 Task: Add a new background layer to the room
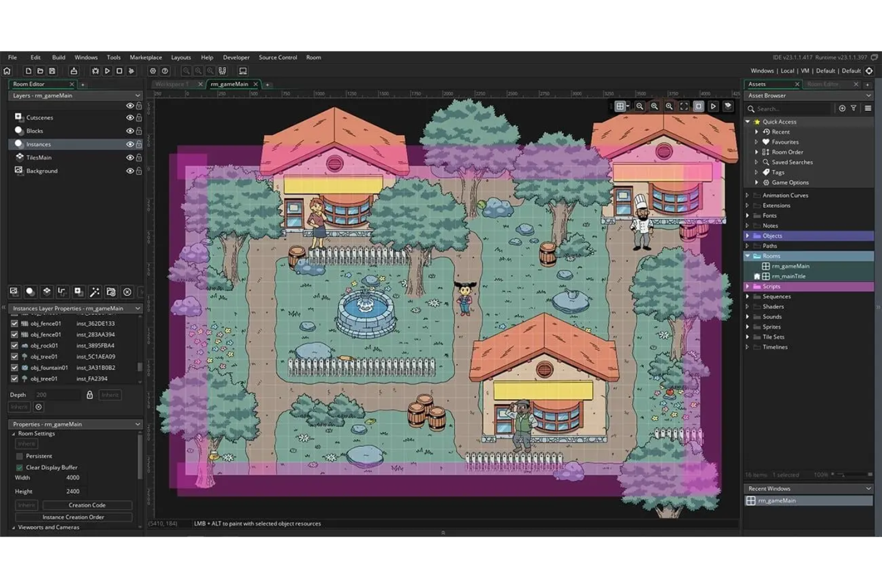[x=14, y=291]
